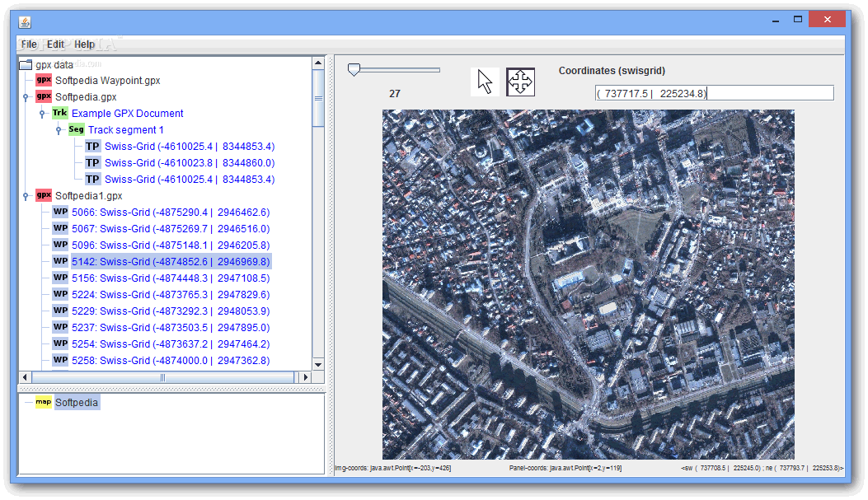Click the Img-coords status bar text

(393, 468)
